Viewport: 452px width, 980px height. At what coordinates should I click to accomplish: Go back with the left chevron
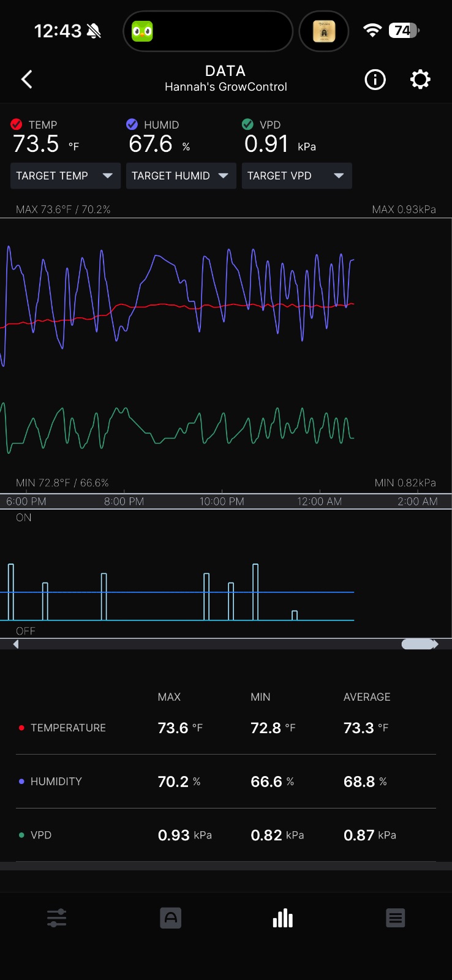[x=26, y=79]
